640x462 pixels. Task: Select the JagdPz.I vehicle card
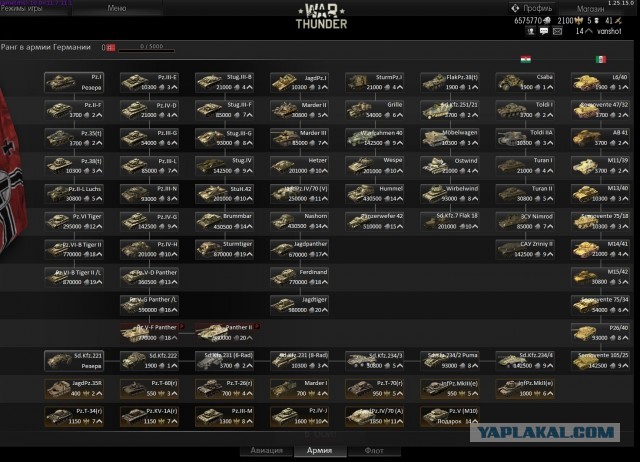click(x=299, y=82)
